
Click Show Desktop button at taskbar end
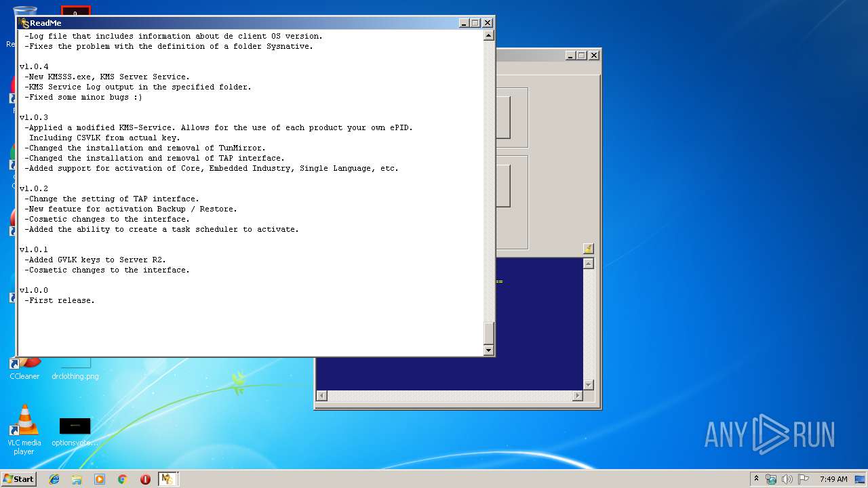click(861, 479)
